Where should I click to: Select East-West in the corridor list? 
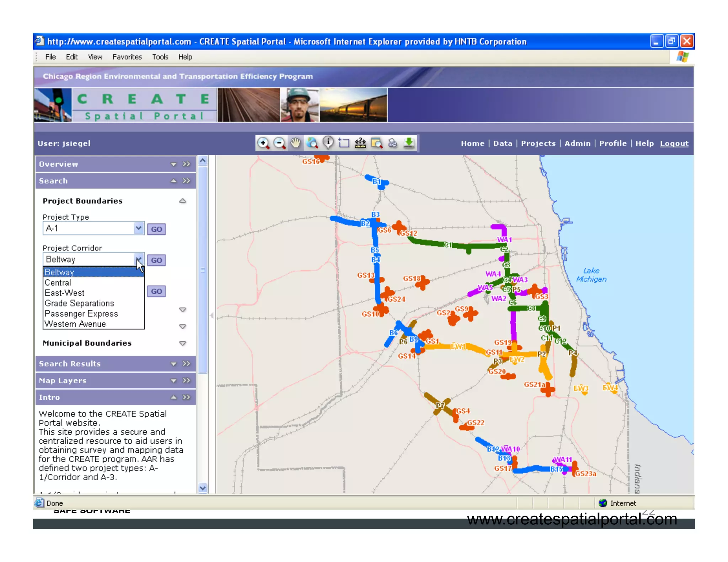pos(93,293)
